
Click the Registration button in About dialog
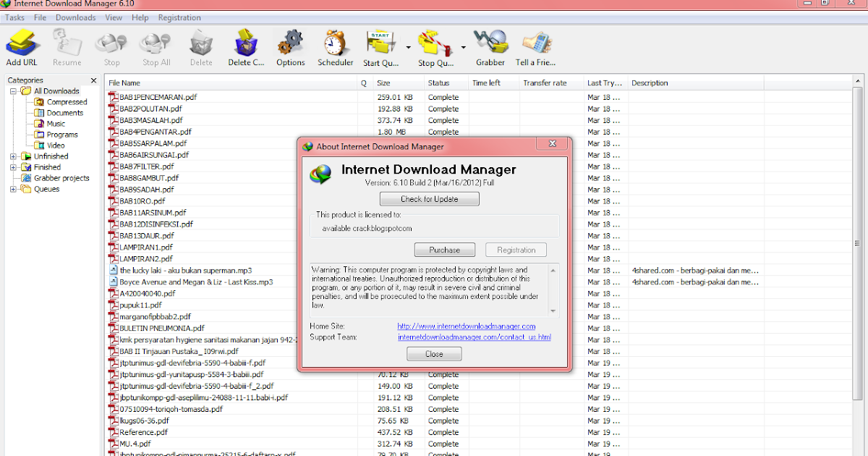(516, 250)
